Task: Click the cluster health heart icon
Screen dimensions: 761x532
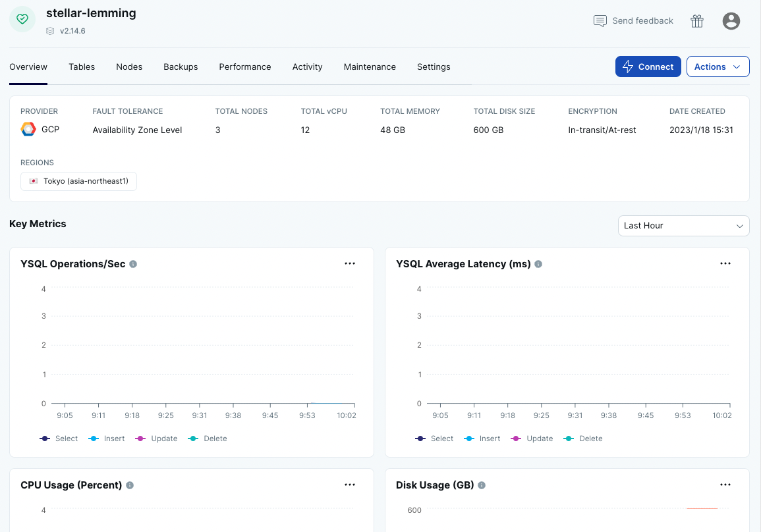Action: 22,19
